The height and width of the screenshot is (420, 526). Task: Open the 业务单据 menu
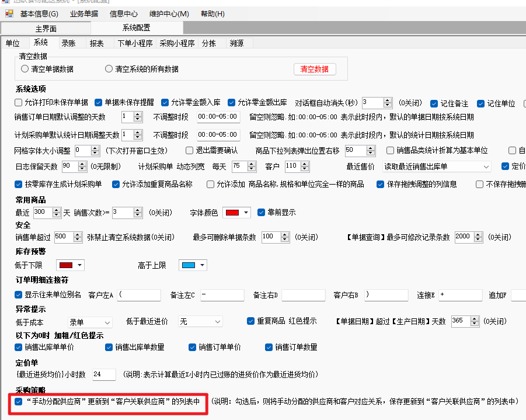[84, 14]
